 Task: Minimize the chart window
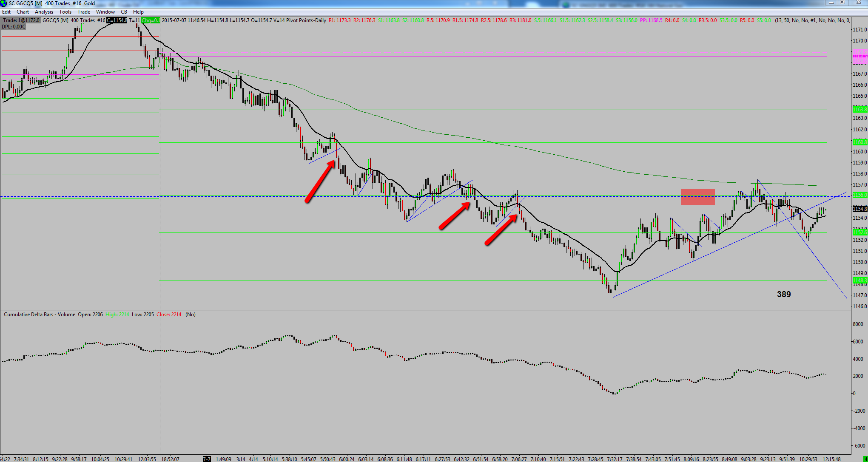pyautogui.click(x=831, y=3)
